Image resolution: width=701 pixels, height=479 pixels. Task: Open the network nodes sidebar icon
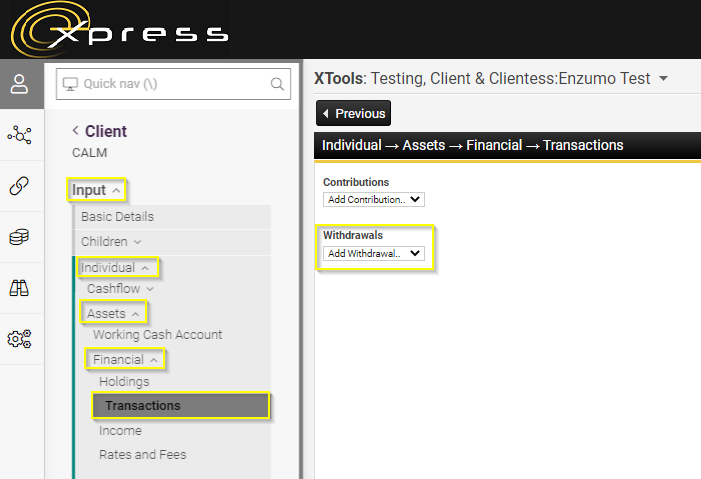pos(20,134)
